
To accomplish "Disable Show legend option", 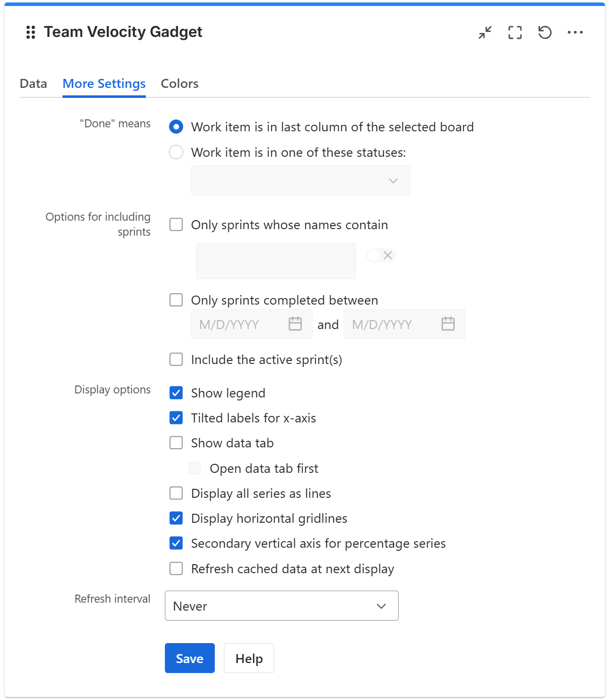I will (x=176, y=393).
